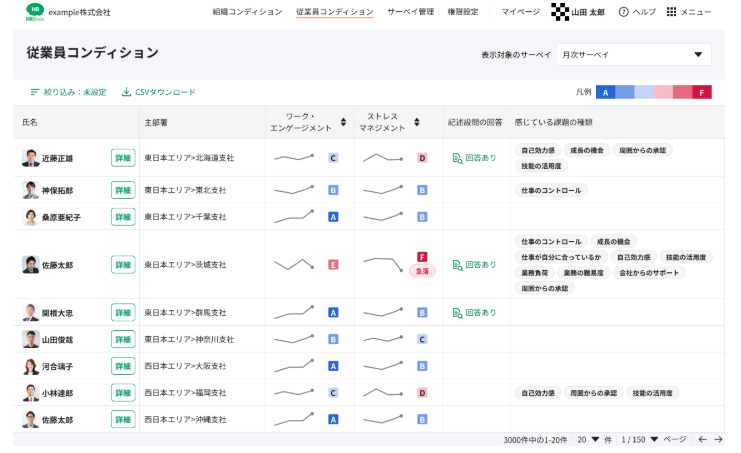Go to next page with right arrow
Viewport: 741px width, 453px height.
pos(718,440)
